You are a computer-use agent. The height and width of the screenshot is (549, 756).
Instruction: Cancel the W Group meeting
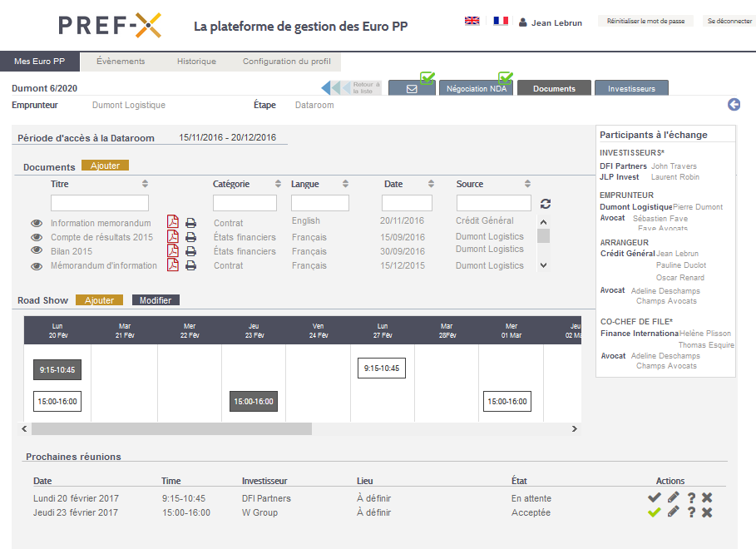click(707, 512)
